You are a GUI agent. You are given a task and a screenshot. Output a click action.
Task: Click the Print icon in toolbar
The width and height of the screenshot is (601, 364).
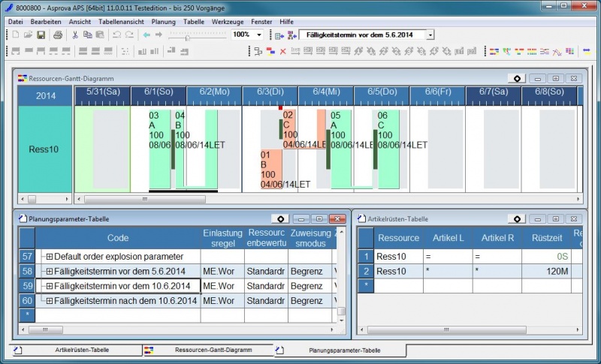coord(57,35)
